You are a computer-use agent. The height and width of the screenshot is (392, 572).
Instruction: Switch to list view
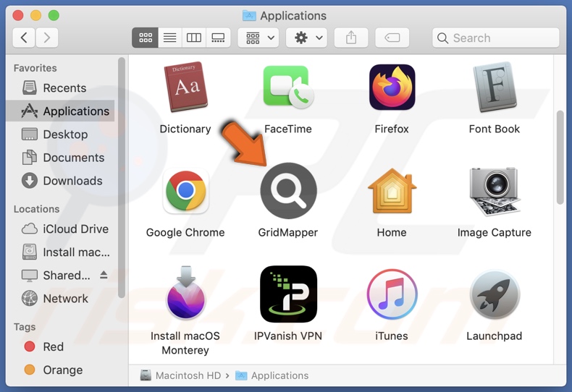[169, 38]
